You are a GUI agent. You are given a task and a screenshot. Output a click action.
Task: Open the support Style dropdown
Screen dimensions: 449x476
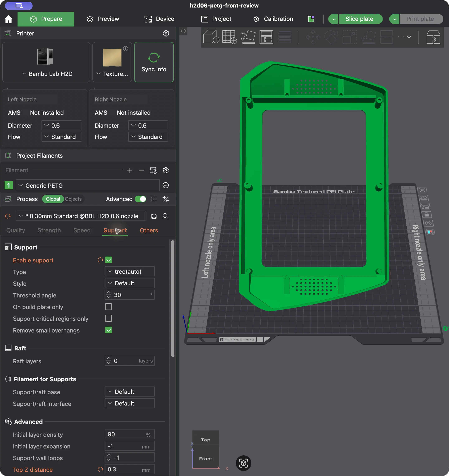[x=130, y=283]
